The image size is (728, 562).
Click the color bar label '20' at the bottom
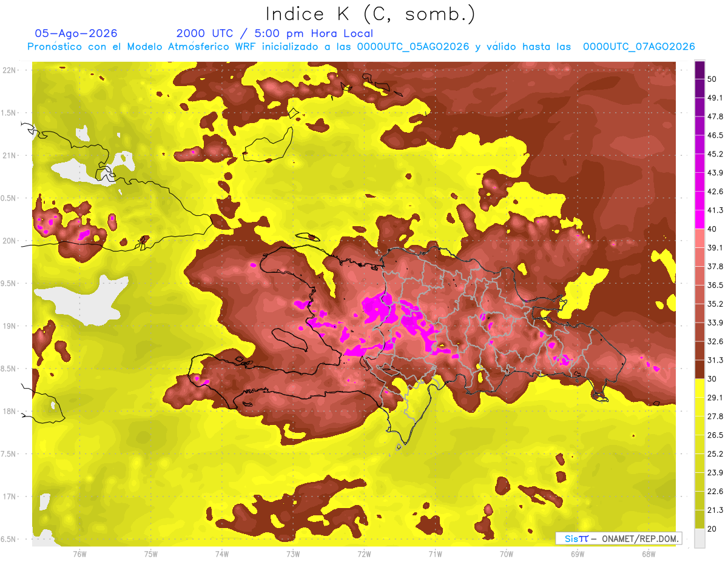click(712, 529)
